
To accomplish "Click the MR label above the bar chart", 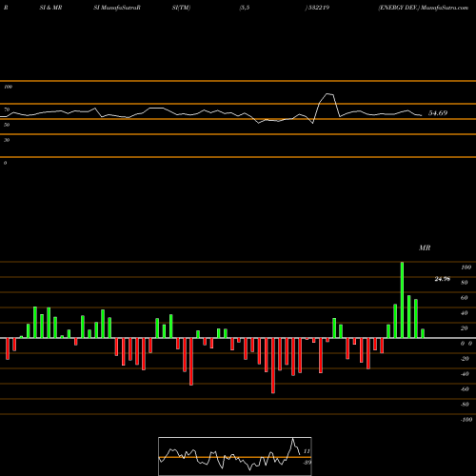I will coord(425,248).
